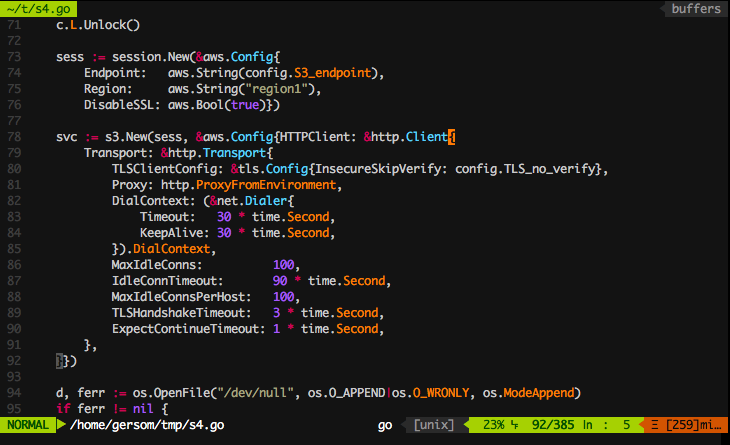This screenshot has height=445, width=730.
Task: Click line number 71 in gutter
Action: point(14,25)
